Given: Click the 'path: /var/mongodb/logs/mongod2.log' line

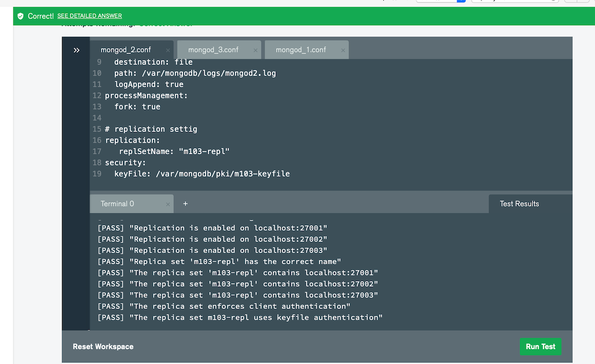Looking at the screenshot, I should coord(195,73).
